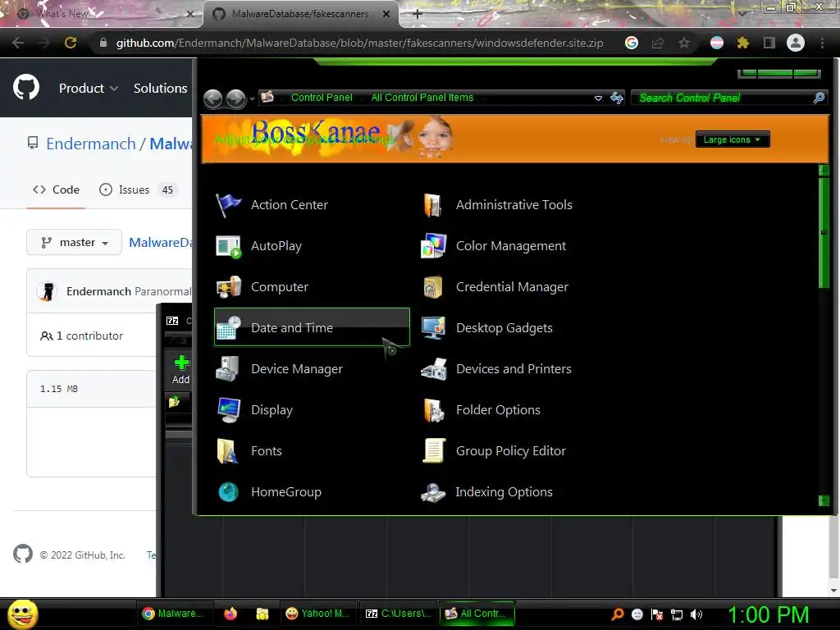Click Control Panel forward arrow

[235, 98]
